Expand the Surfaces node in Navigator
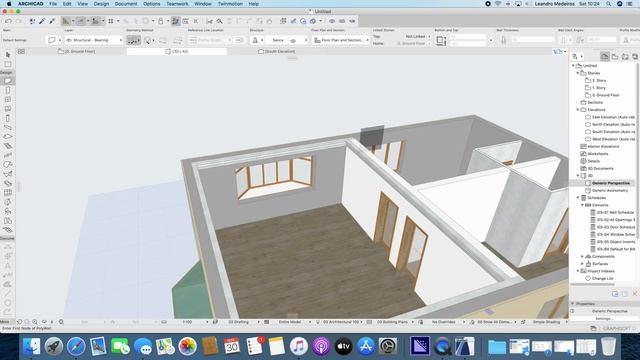Screen dimensions: 640x360 click(x=582, y=264)
